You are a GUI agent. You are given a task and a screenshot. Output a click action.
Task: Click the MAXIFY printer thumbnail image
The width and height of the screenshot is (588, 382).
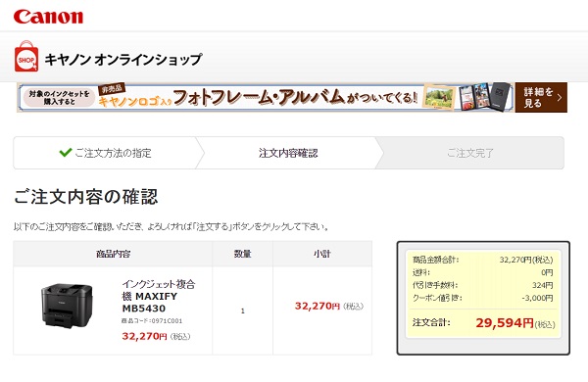pyautogui.click(x=67, y=306)
